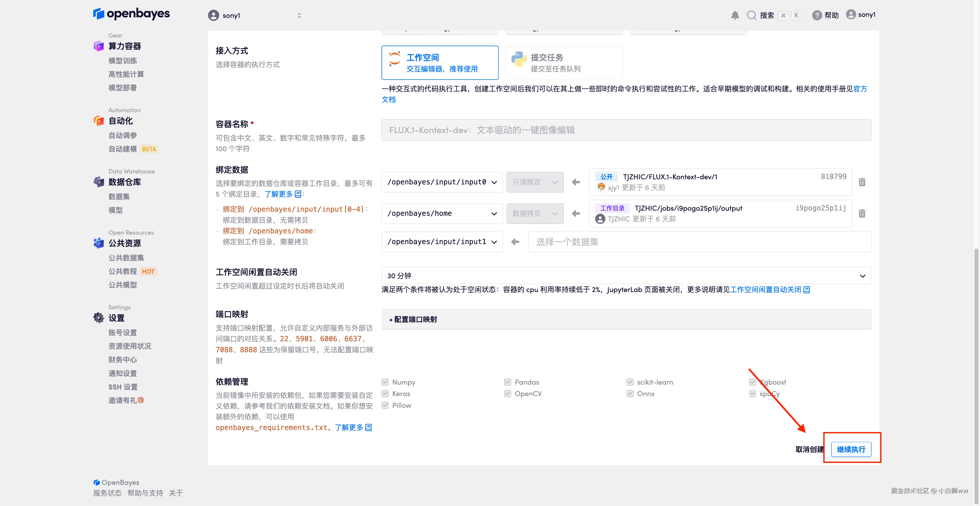Toggle the OpenCV dependency checkbox
This screenshot has width=980, height=506.
click(x=508, y=394)
